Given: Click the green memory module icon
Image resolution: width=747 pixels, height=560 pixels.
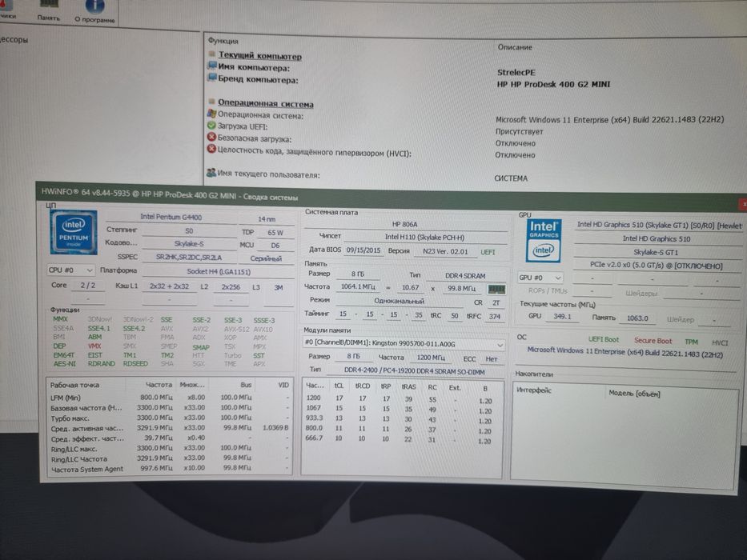Looking at the screenshot, I should point(496,289).
